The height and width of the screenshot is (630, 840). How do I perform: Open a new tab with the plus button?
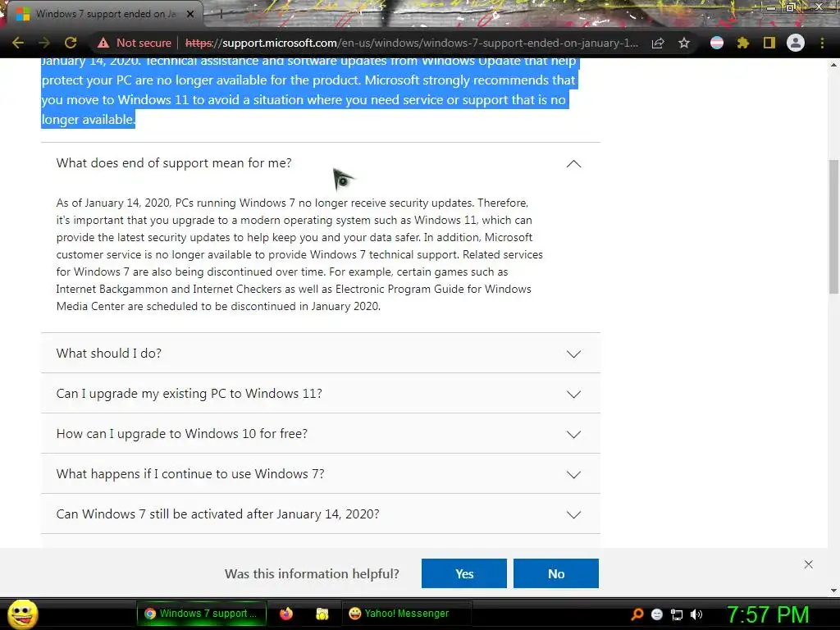click(x=221, y=15)
